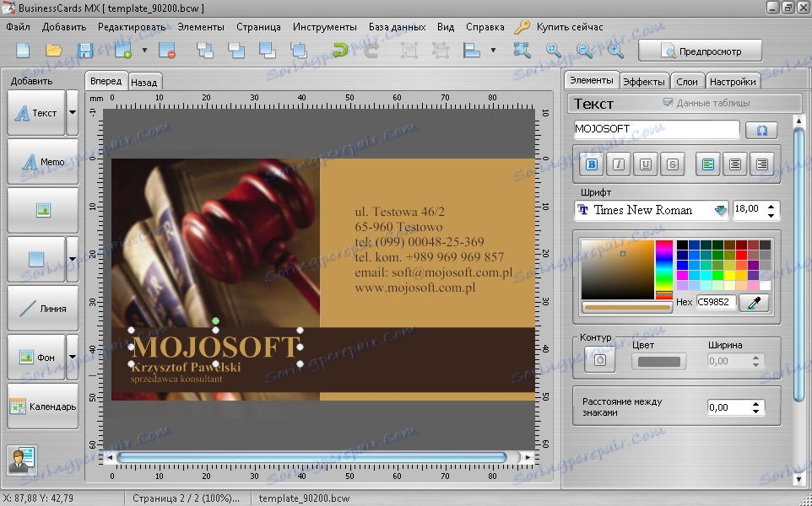The image size is (812, 506).
Task: Click the Предпросмотр preview button
Action: (700, 51)
